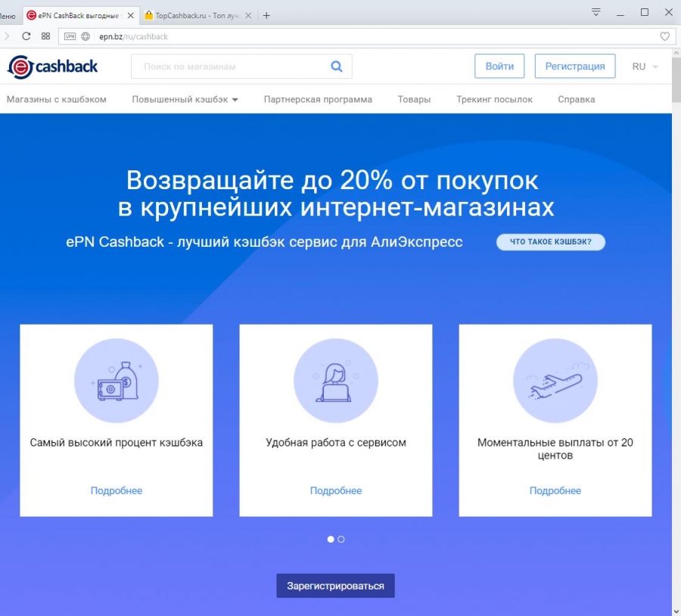Screen dimensions: 681x616
Task: Open Партнерская программа page
Action: click(318, 99)
